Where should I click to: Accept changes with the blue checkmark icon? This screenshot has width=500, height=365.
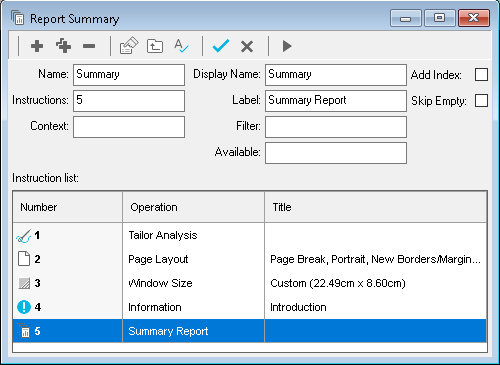click(x=221, y=46)
